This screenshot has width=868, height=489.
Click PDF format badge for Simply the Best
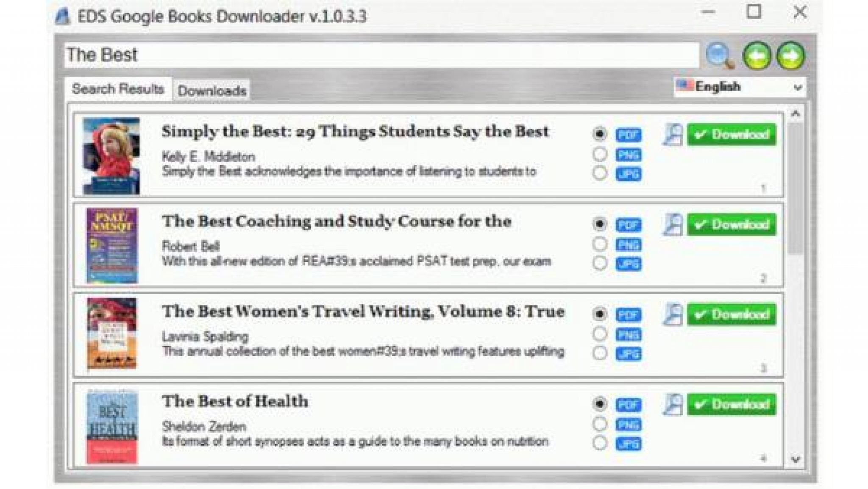(629, 135)
